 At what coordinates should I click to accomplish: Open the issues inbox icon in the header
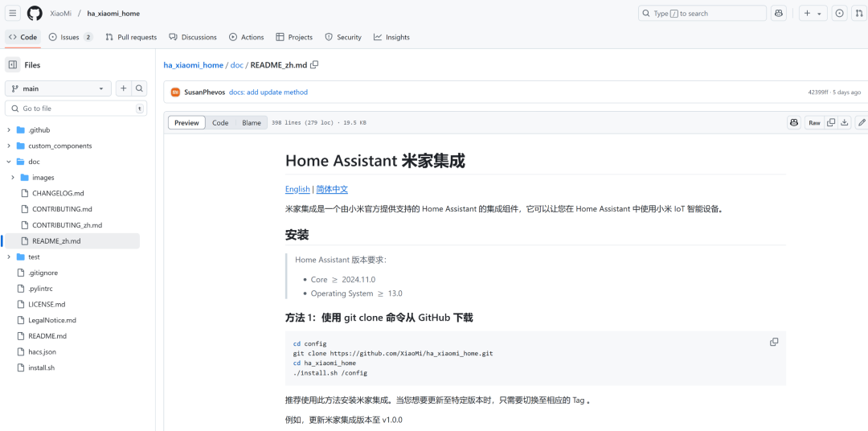tap(840, 14)
